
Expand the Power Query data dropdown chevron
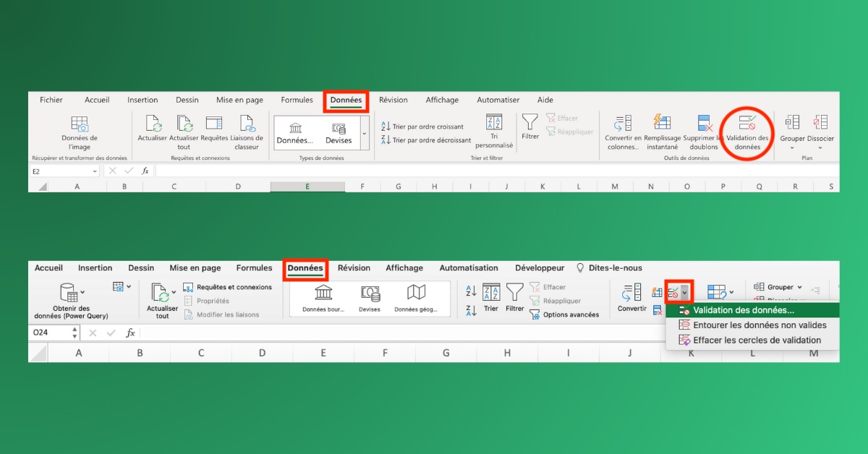coord(83,292)
